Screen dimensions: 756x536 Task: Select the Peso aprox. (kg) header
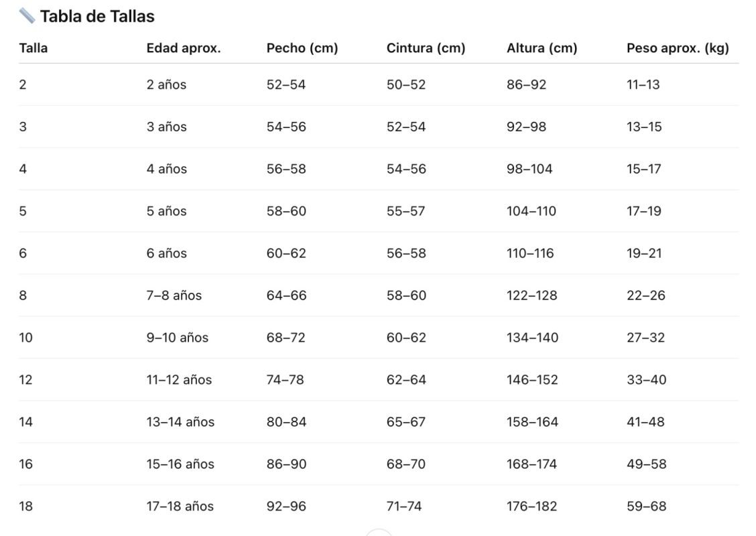click(678, 48)
